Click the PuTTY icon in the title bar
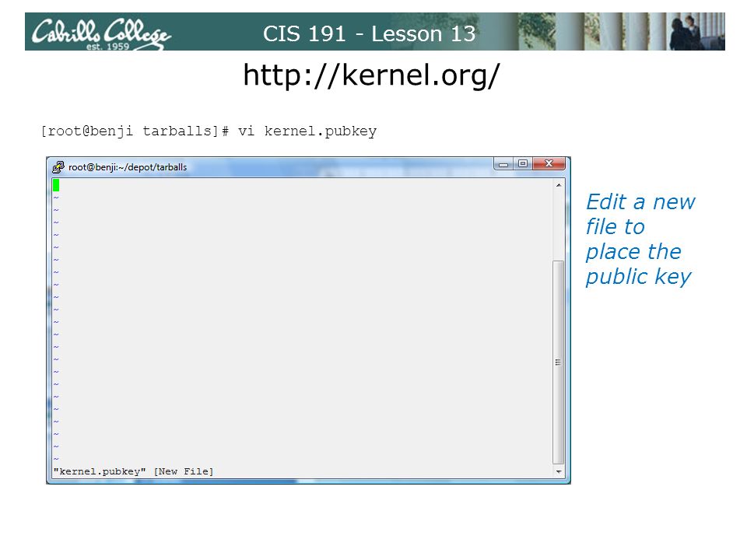 tap(58, 167)
